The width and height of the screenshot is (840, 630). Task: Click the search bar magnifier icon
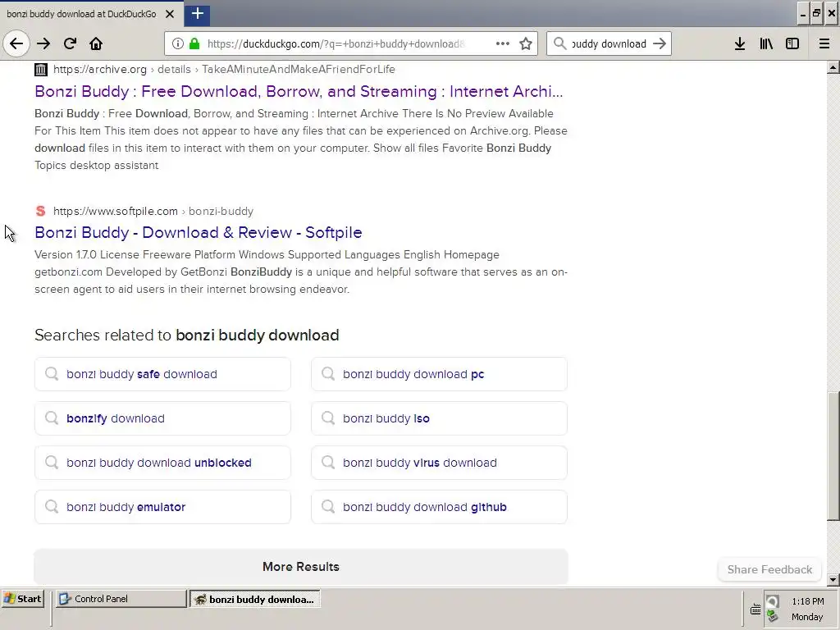click(559, 44)
